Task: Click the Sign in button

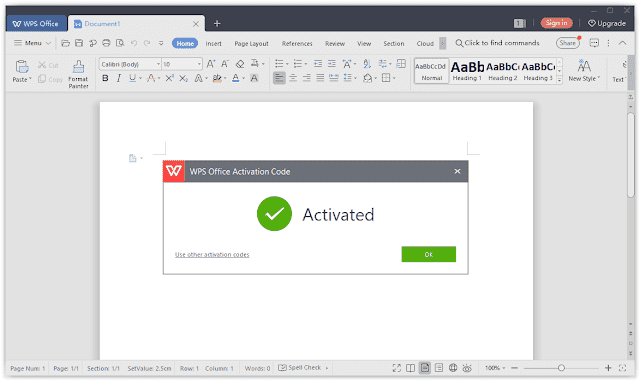Action: [x=556, y=23]
